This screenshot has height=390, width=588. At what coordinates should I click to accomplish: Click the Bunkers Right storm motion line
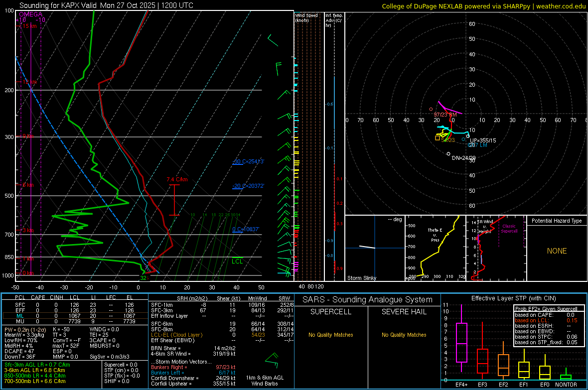[x=193, y=367]
